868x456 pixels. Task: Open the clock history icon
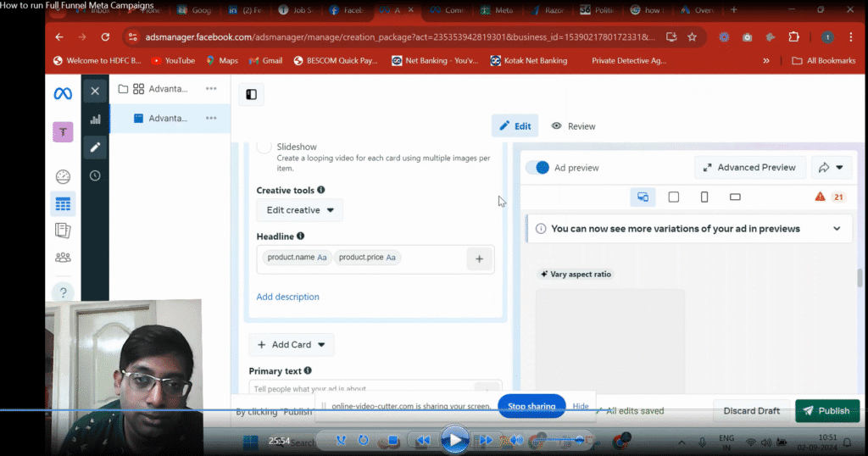tap(95, 175)
